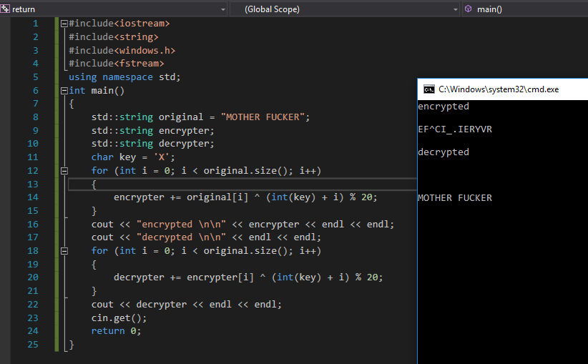Open the "return" project dropdown
588x364 pixels.
click(223, 9)
